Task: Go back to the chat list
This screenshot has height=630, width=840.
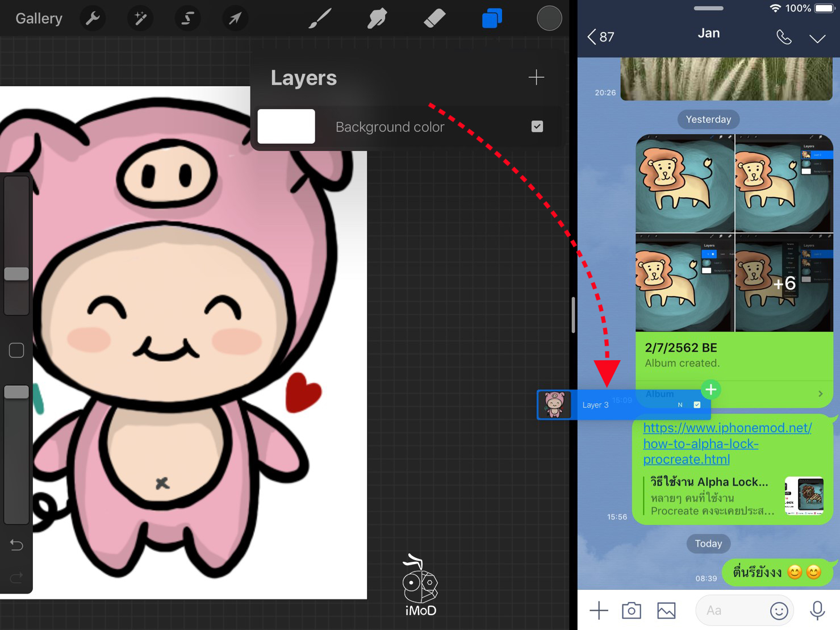Action: coord(600,37)
